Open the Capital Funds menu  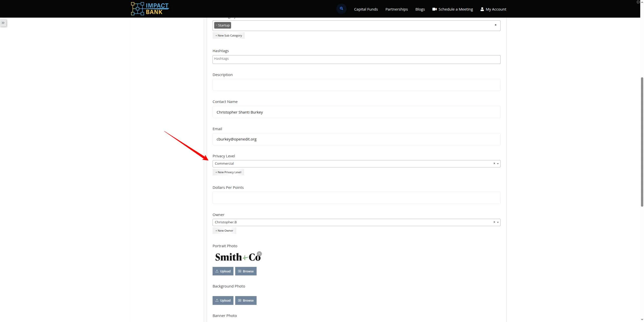pyautogui.click(x=366, y=9)
